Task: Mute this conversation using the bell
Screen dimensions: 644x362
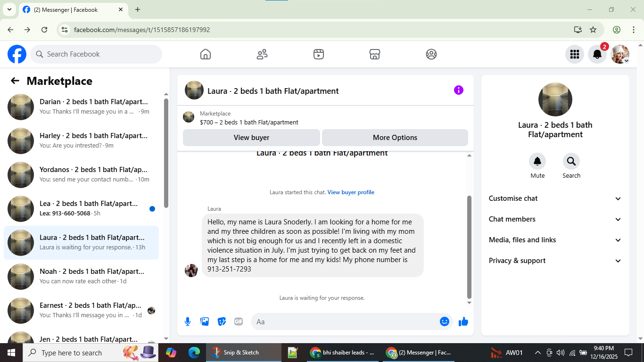Action: pos(537,162)
